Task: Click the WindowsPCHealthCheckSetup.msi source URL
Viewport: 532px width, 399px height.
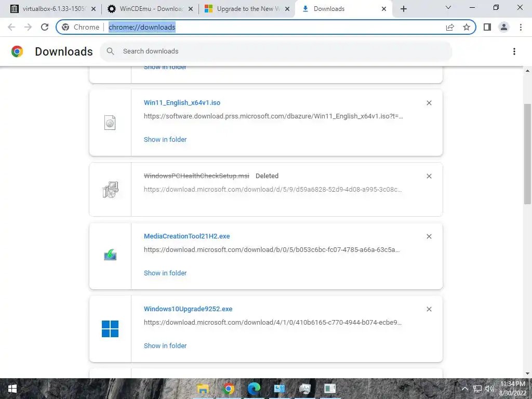Action: [273, 189]
